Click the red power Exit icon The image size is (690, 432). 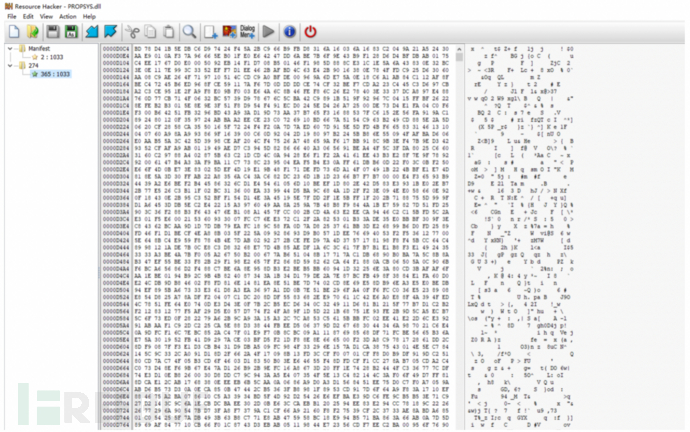[310, 32]
